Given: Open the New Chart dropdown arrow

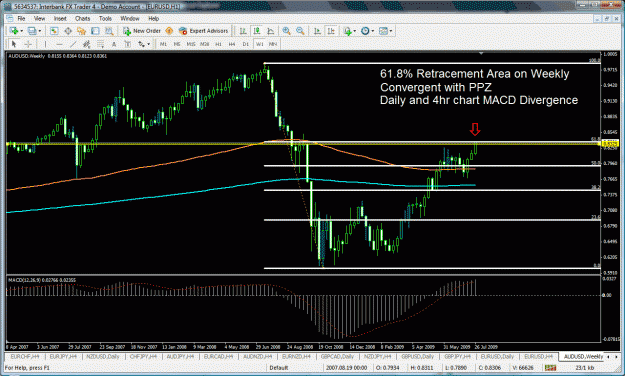Looking at the screenshot, I should click(21, 31).
